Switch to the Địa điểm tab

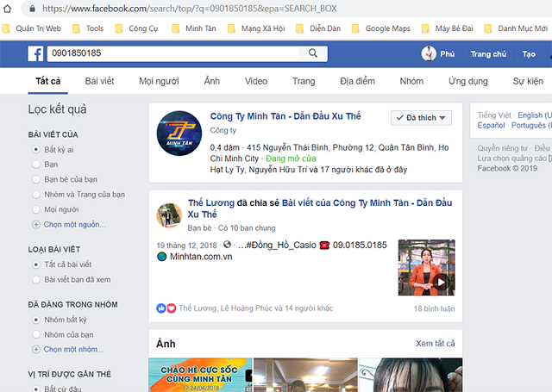click(357, 81)
